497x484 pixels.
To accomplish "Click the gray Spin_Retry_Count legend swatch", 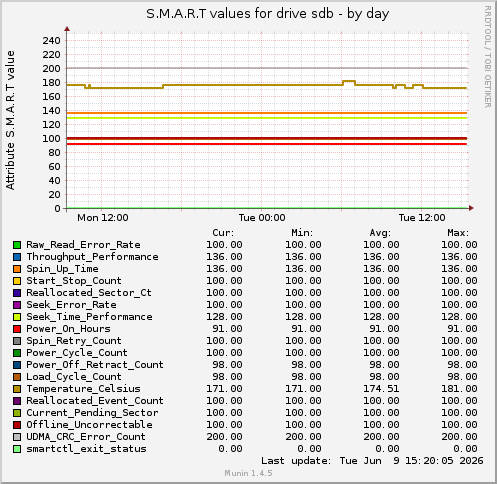I will click(x=17, y=341).
